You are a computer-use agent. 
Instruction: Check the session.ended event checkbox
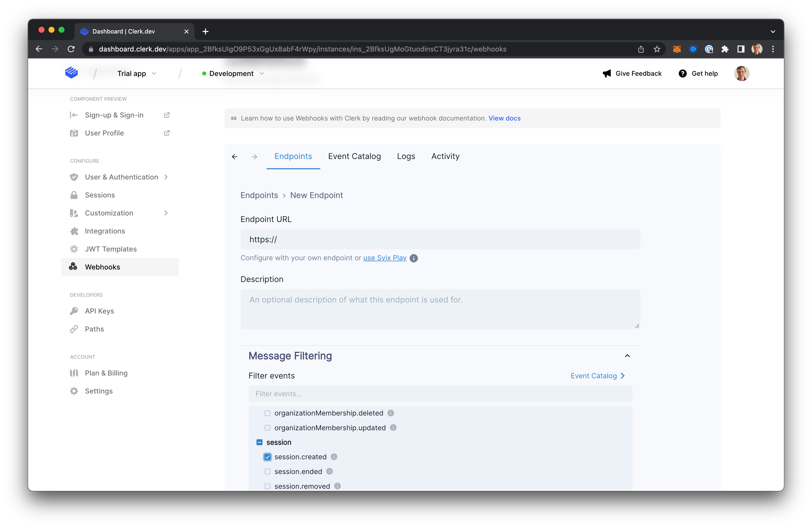pyautogui.click(x=267, y=471)
